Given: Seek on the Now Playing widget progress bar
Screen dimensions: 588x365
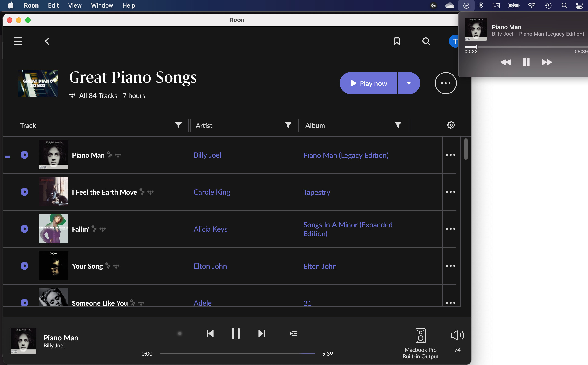Looking at the screenshot, I should tap(526, 47).
